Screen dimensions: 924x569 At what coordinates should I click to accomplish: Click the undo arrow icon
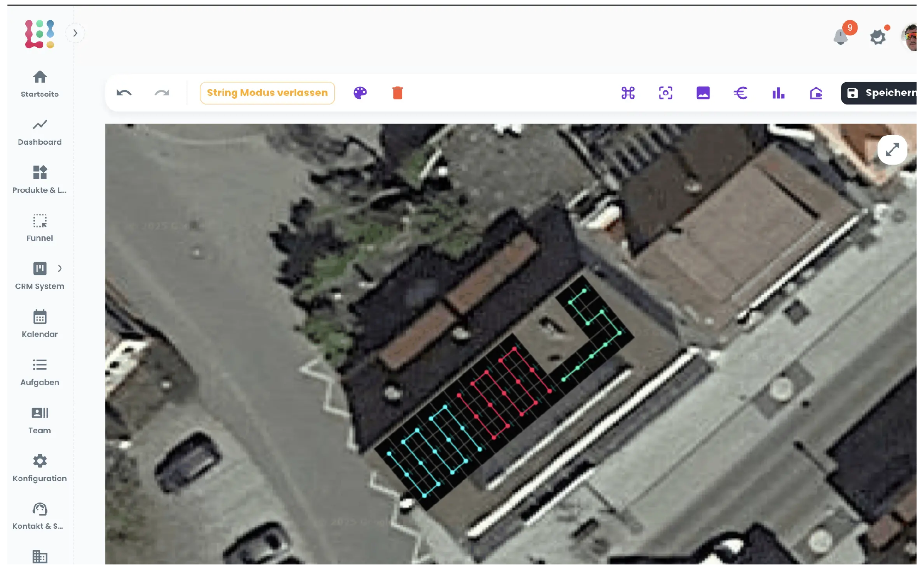pos(124,93)
